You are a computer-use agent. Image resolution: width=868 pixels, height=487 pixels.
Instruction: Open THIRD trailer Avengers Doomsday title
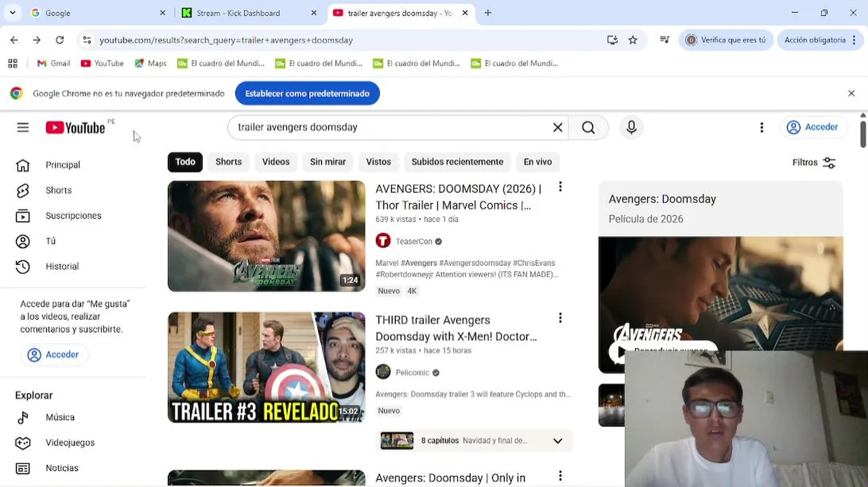(x=456, y=328)
